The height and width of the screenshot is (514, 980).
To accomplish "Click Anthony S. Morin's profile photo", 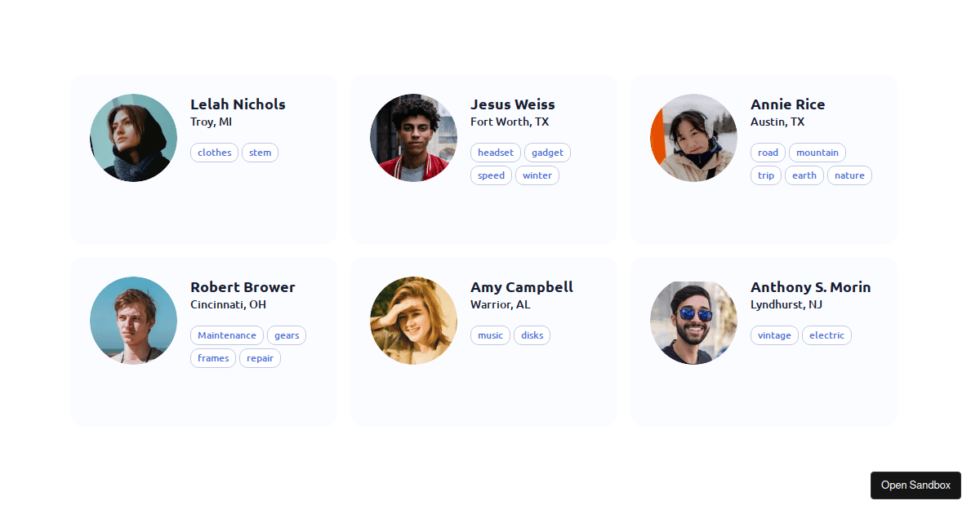I will [693, 321].
